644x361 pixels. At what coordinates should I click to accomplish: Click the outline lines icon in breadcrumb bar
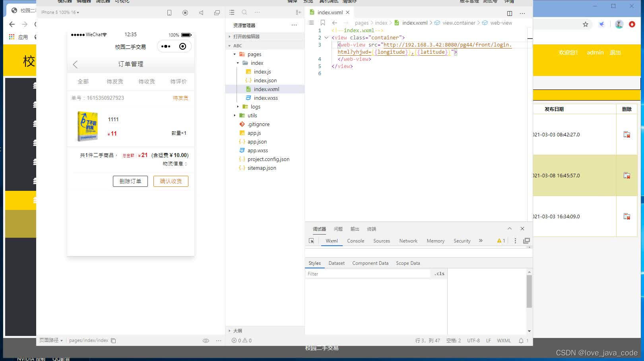(x=311, y=23)
